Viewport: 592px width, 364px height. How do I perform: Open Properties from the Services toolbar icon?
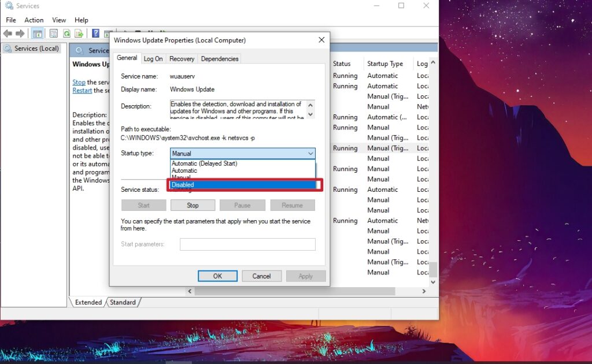pos(54,34)
